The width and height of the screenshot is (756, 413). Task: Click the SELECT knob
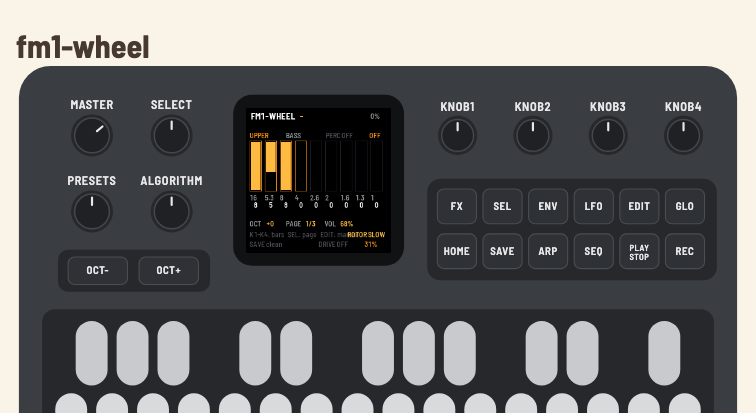(x=172, y=136)
